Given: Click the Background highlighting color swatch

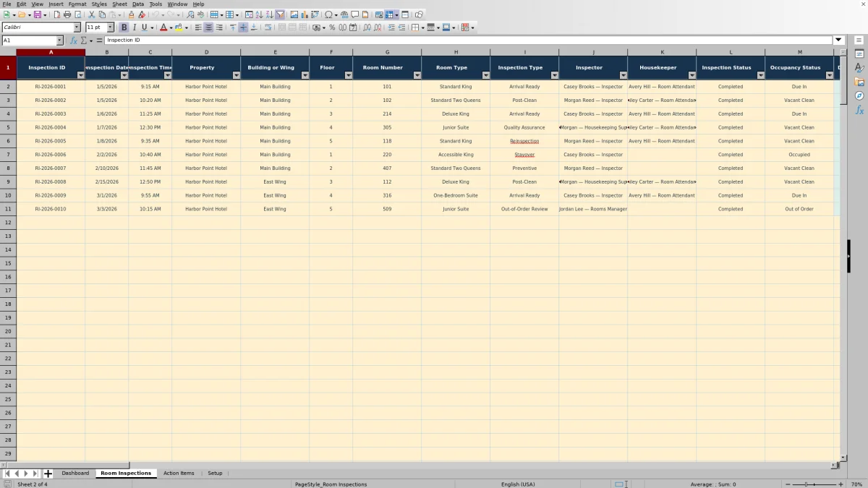Looking at the screenshot, I should (179, 27).
